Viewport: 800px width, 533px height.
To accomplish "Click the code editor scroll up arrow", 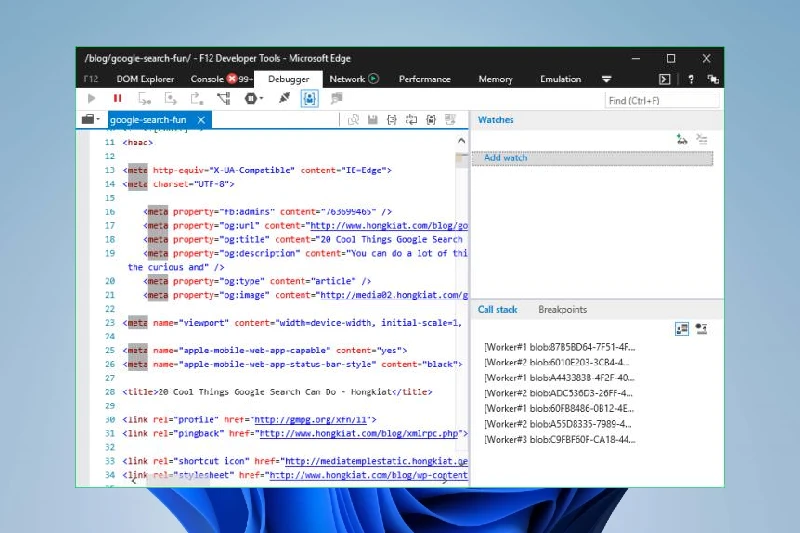I will tap(461, 140).
